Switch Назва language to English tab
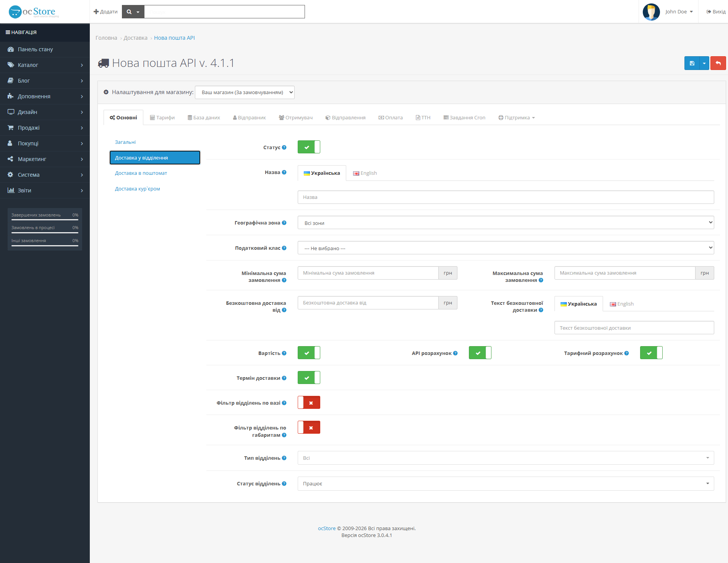This screenshot has height=563, width=728. pos(365,173)
